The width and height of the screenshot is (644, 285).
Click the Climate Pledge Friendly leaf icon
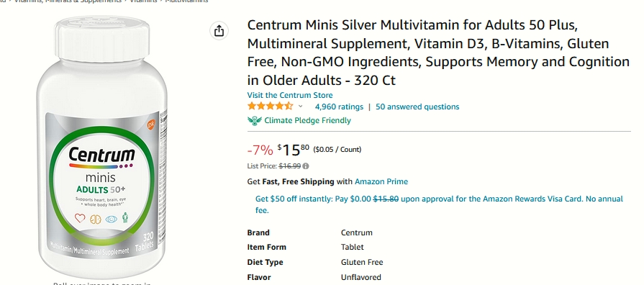[x=254, y=121]
